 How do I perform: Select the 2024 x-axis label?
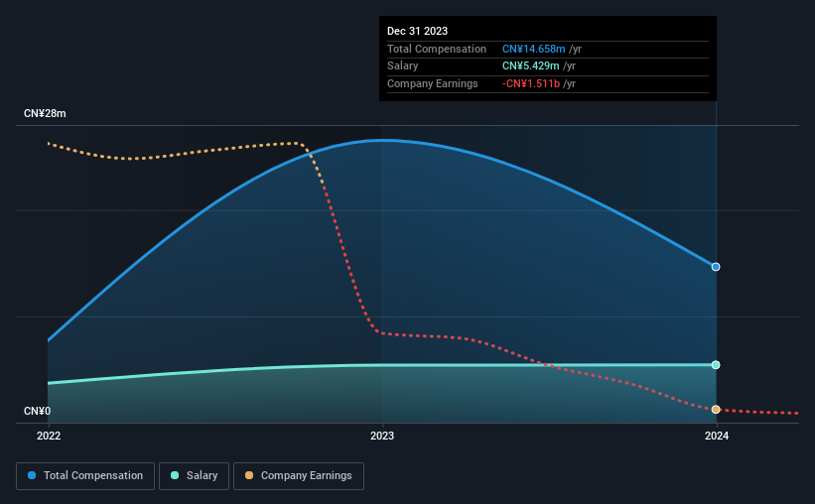point(717,436)
